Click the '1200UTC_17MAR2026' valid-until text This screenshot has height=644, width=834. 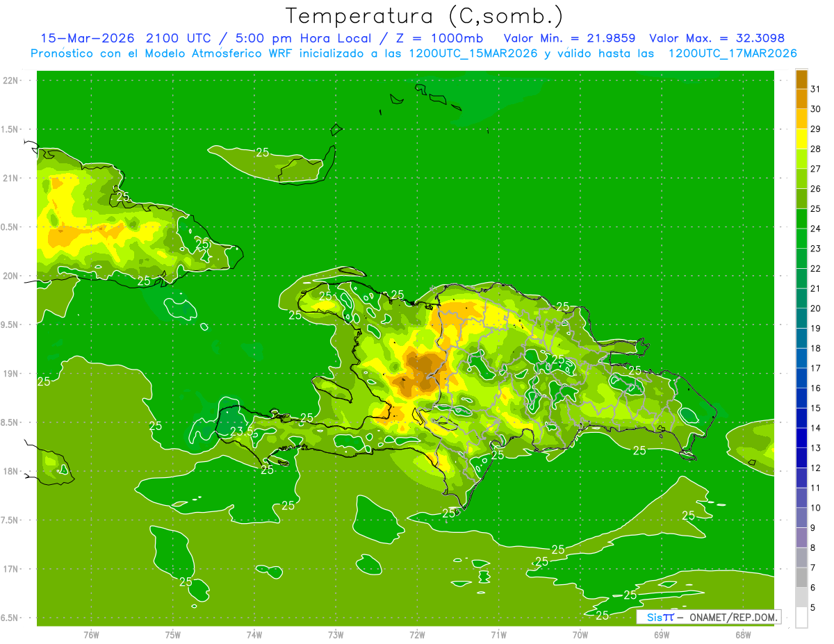733,53
